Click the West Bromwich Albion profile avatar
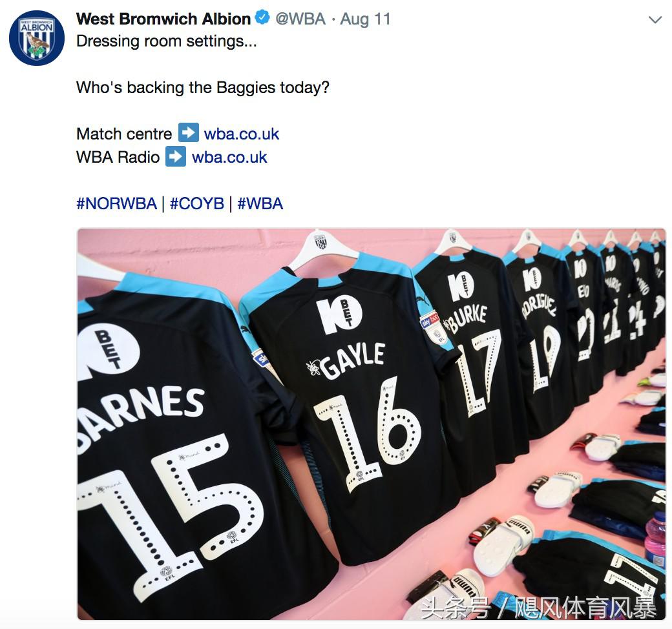Image resolution: width=672 pixels, height=629 pixels. coord(37,38)
